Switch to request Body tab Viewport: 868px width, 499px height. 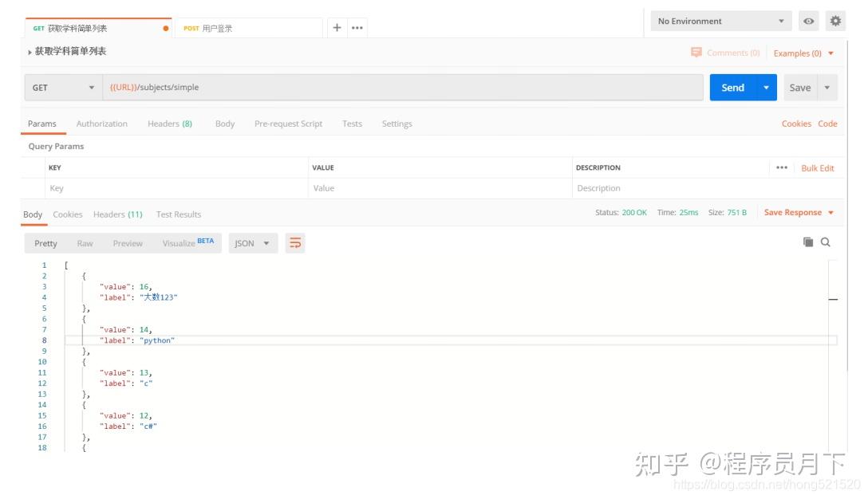point(225,124)
